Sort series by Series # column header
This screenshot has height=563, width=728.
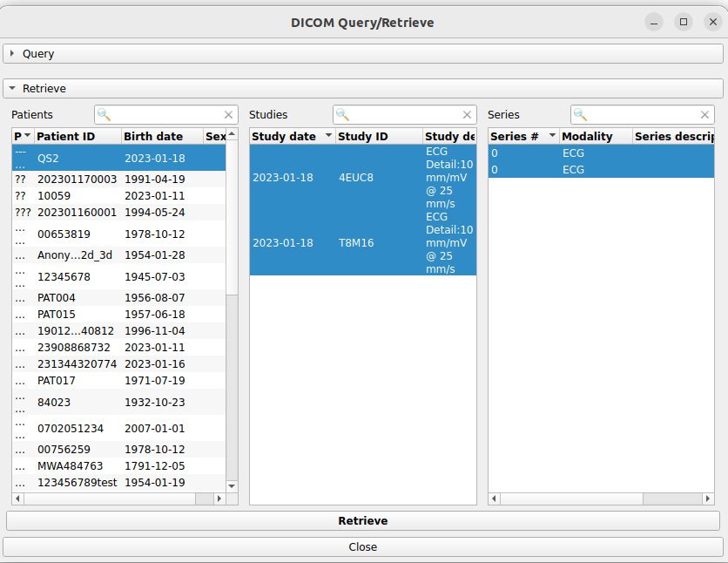[x=515, y=137]
